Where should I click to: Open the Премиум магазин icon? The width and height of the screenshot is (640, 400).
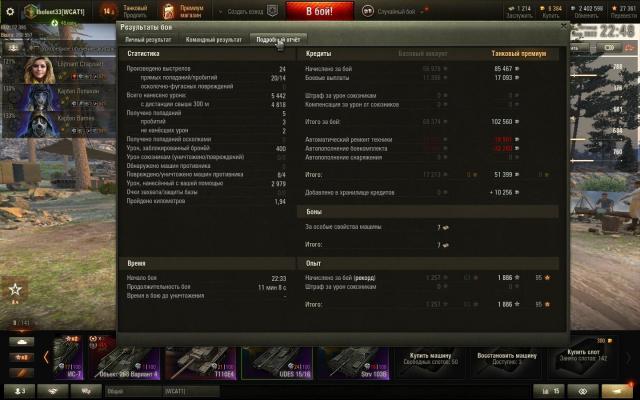[x=184, y=11]
